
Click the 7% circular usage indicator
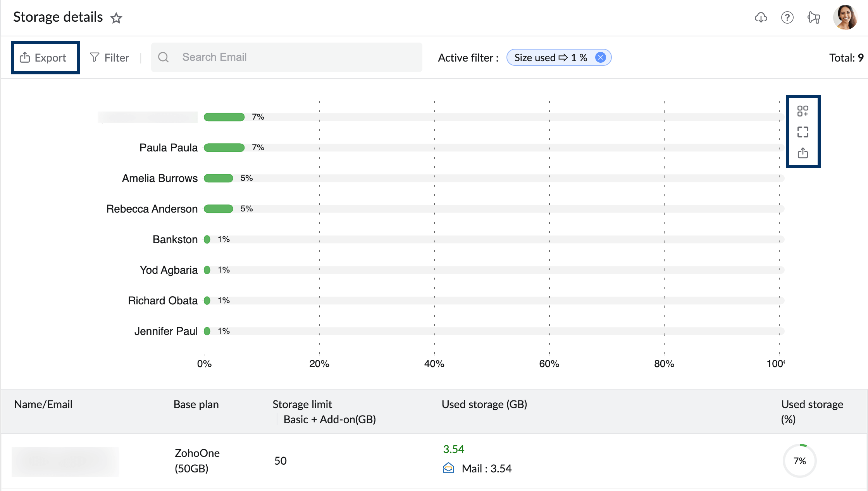click(x=799, y=461)
